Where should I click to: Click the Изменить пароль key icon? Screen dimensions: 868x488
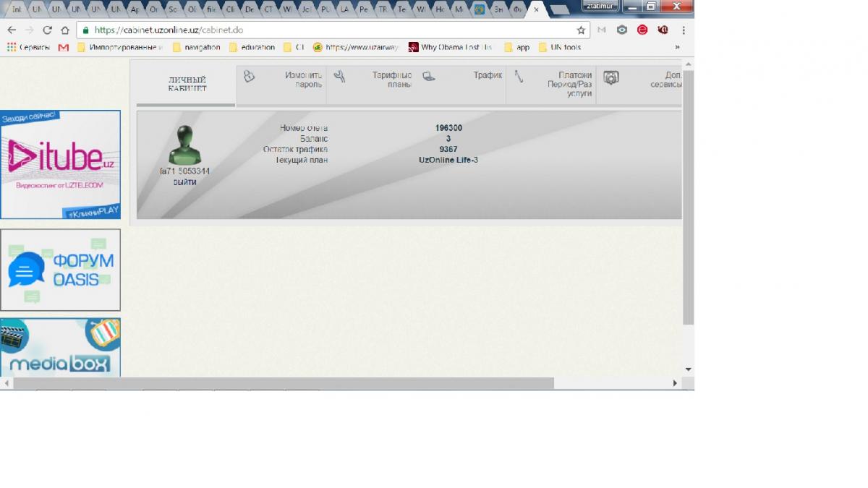click(249, 77)
